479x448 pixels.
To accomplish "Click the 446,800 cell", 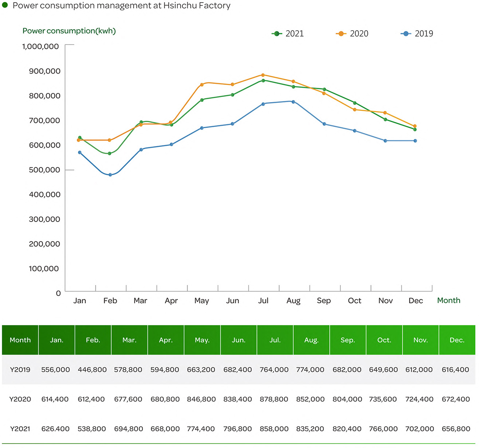I will [92, 370].
